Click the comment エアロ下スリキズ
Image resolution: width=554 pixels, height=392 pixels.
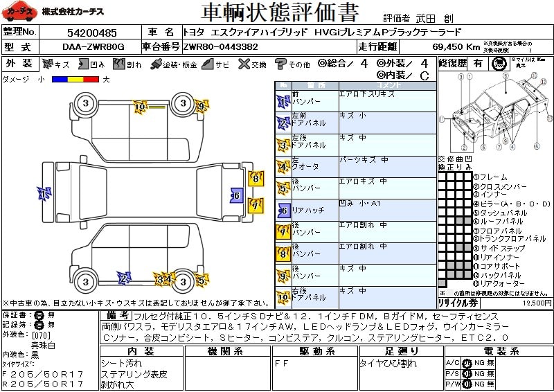pyautogui.click(x=367, y=94)
